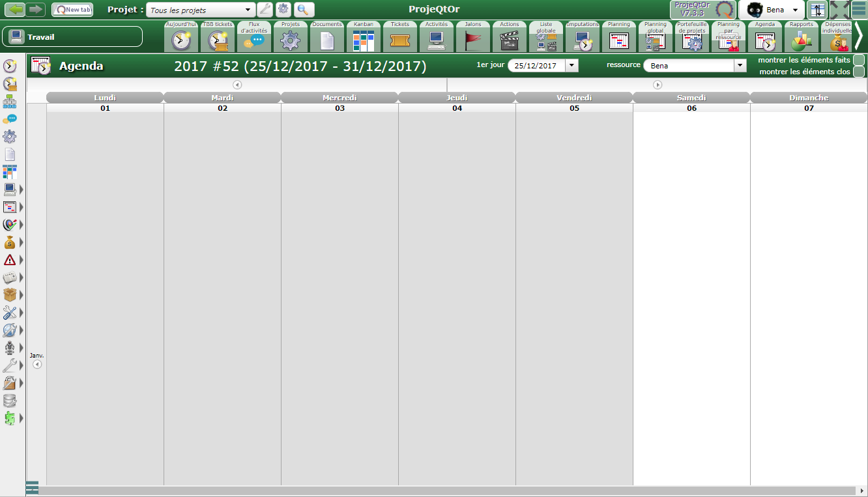Open the Tickets icon in toolbar
Image resolution: width=868 pixels, height=497 pixels.
coord(400,40)
